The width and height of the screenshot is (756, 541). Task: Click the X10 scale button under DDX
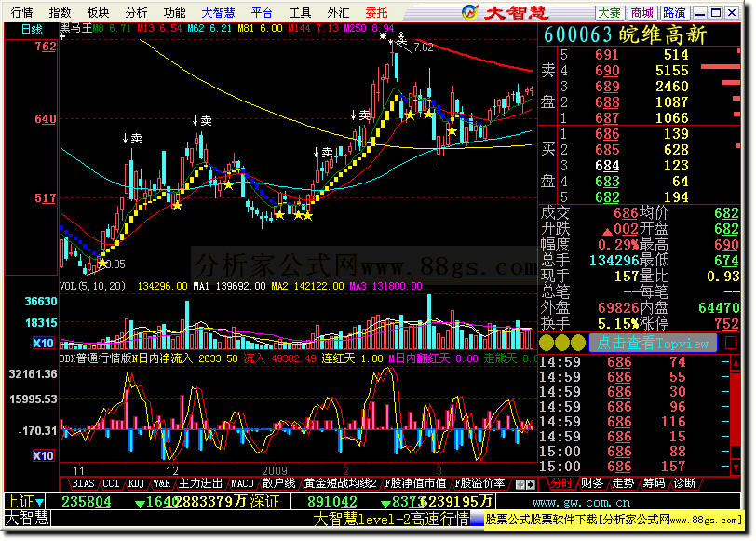point(43,455)
